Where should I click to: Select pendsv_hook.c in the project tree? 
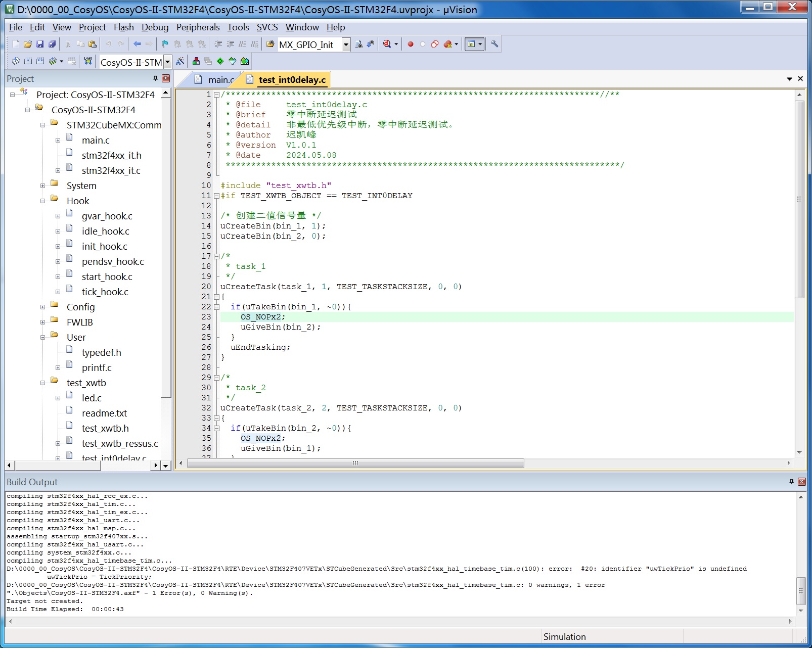point(113,262)
